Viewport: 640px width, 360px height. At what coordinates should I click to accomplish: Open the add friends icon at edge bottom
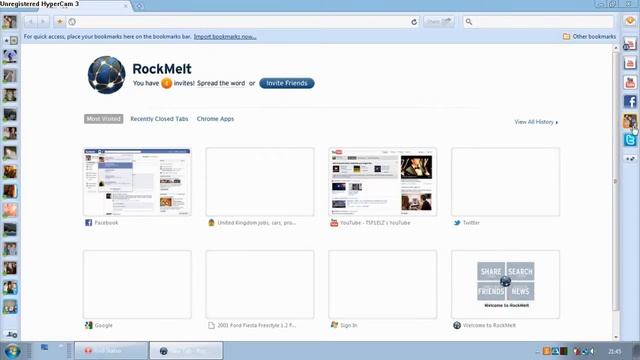(11, 334)
